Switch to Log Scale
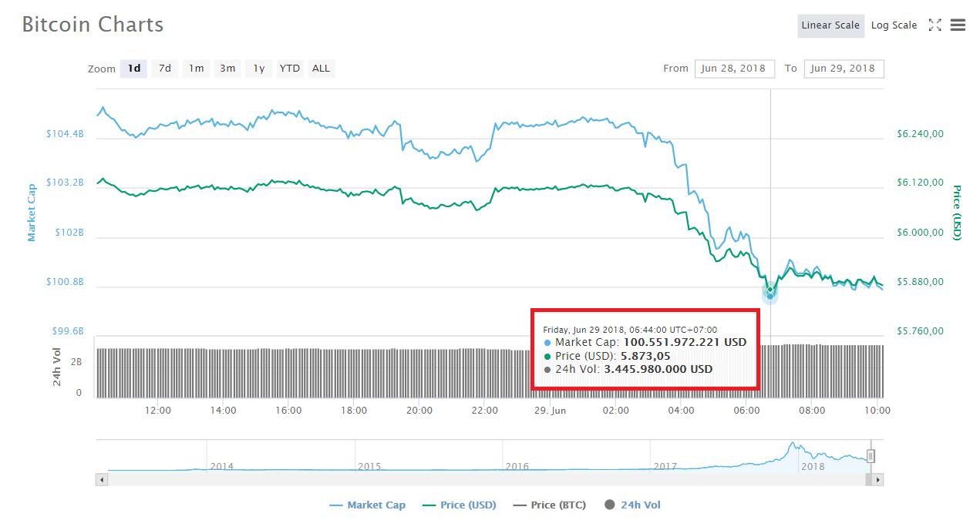This screenshot has height=520, width=980. click(x=893, y=25)
